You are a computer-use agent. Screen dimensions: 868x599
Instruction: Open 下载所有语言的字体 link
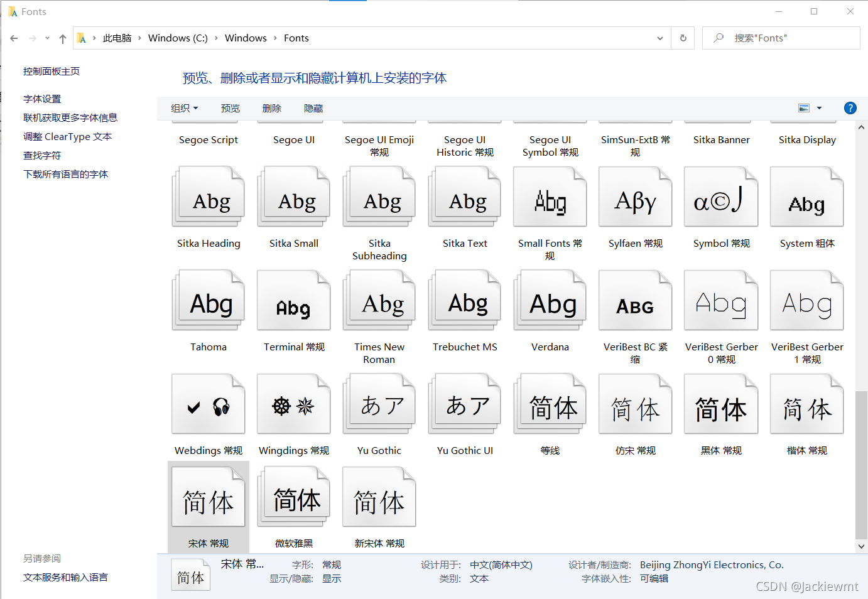[x=65, y=175]
